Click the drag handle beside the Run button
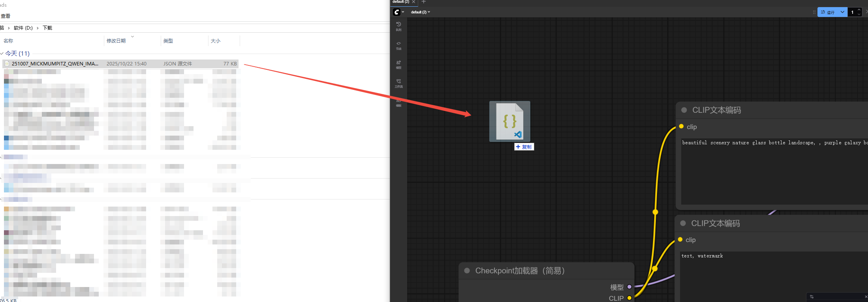Image resolution: width=868 pixels, height=302 pixels. [814, 12]
